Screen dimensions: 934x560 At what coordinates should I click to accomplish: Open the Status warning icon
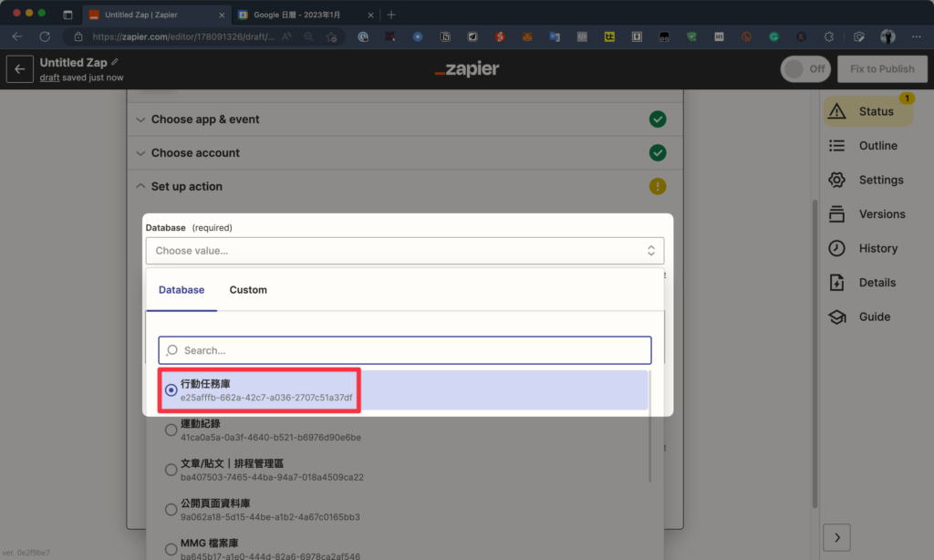pos(837,111)
